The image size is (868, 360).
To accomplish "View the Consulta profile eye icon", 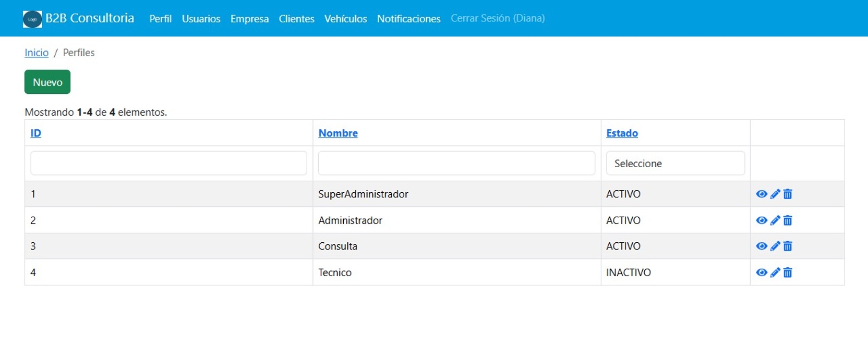I will [762, 246].
